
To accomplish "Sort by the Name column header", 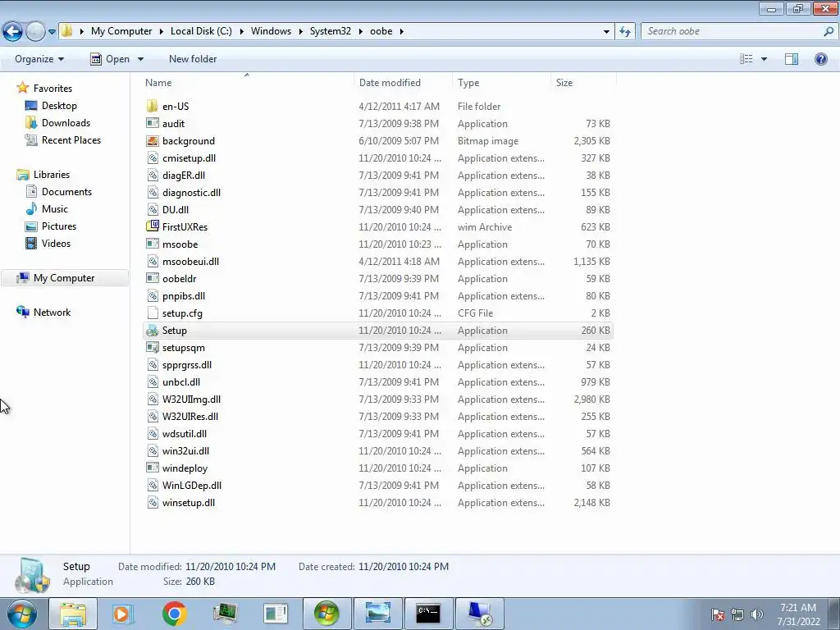I will [x=246, y=83].
